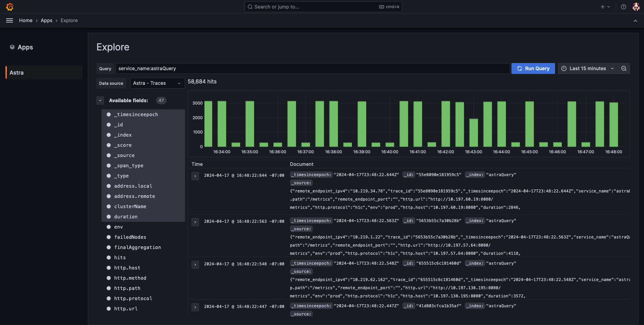This screenshot has height=325, width=644.
Task: Toggle the duration field
Action: [143, 217]
